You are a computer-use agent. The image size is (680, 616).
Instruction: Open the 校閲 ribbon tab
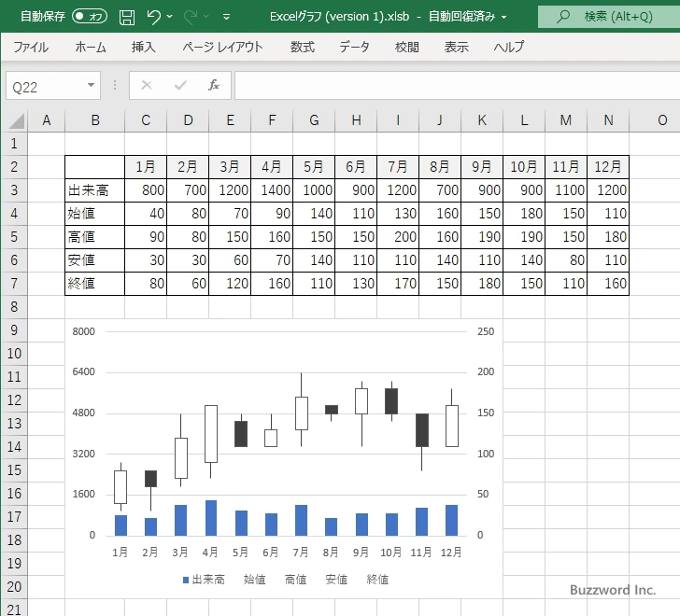pos(407,47)
